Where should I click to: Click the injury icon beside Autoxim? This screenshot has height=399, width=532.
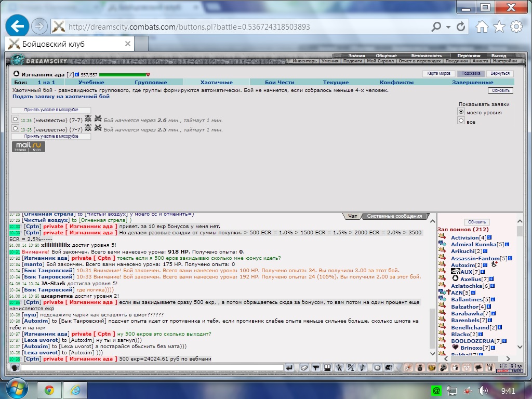494,264
